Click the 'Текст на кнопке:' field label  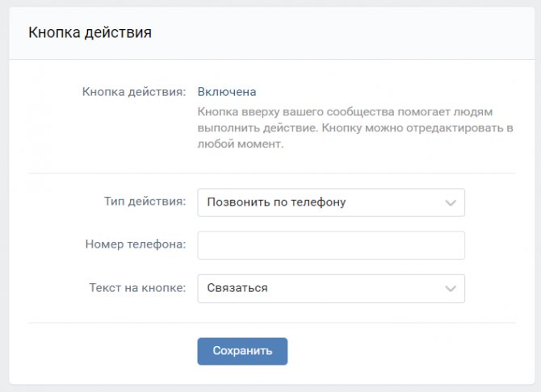(137, 287)
